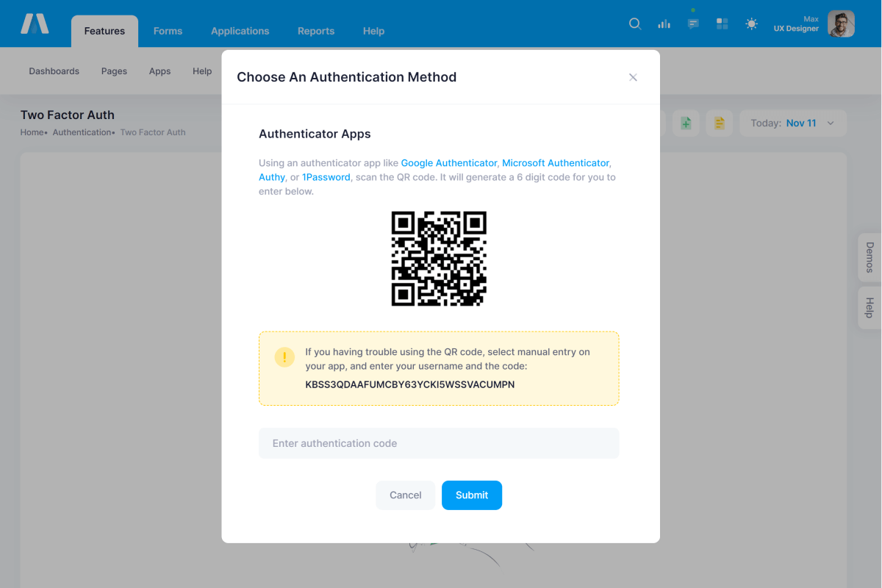Open the user profile avatar
The image size is (882, 588).
(x=841, y=24)
